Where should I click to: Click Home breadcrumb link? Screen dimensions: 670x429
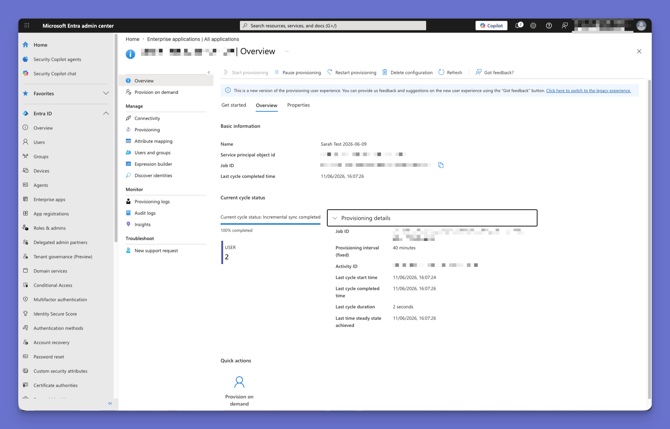[132, 39]
